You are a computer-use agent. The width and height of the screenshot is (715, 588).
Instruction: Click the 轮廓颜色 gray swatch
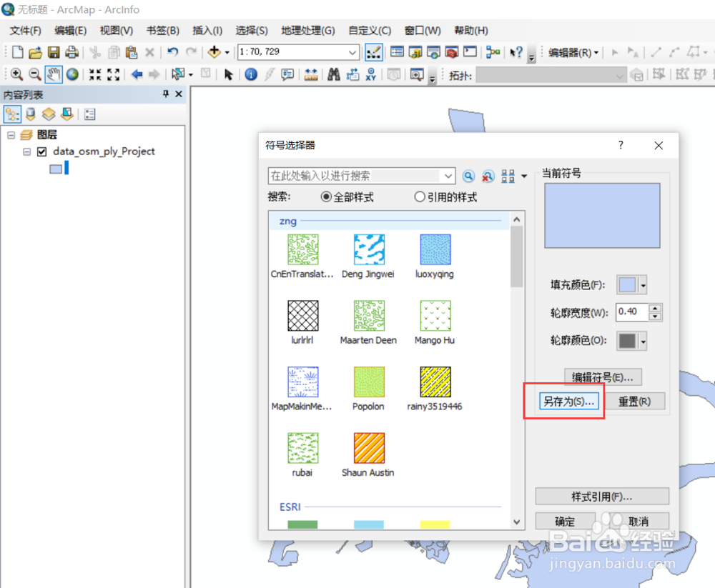(627, 342)
